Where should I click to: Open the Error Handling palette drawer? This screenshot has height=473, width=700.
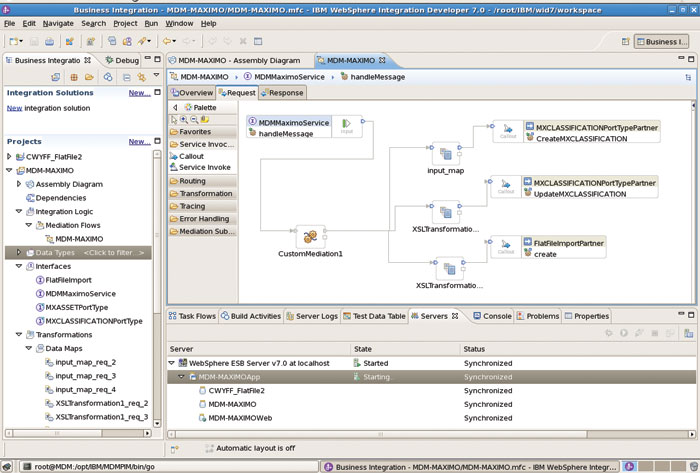coord(203,219)
